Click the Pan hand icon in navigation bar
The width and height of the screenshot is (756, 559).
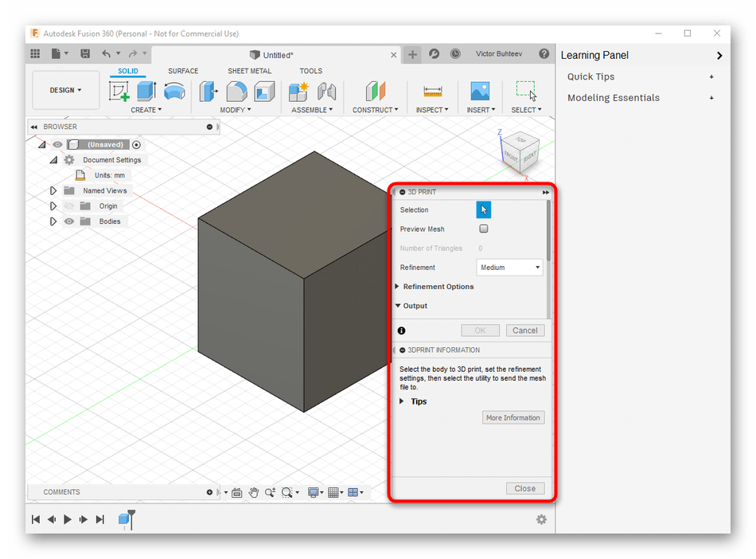pos(254,492)
